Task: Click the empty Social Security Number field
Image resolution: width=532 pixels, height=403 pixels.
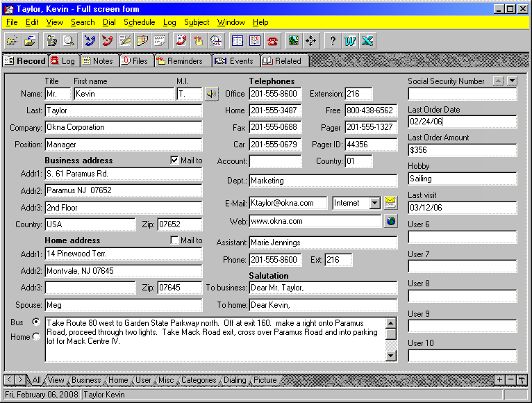Action: coord(463,94)
